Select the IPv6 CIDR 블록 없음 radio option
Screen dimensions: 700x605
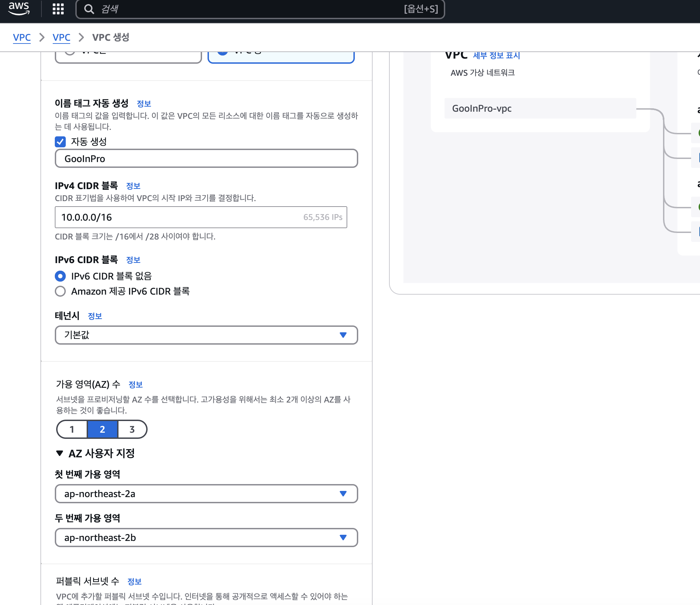(x=60, y=276)
